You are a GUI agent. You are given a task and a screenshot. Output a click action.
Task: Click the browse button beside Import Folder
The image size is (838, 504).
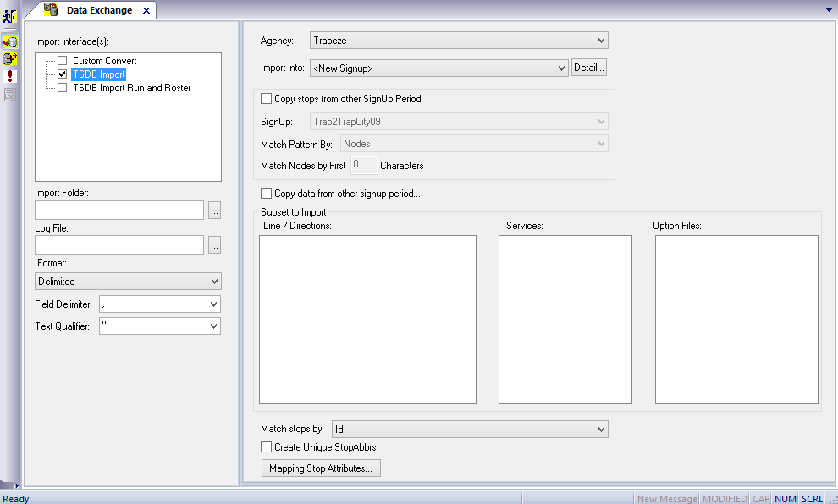point(214,210)
